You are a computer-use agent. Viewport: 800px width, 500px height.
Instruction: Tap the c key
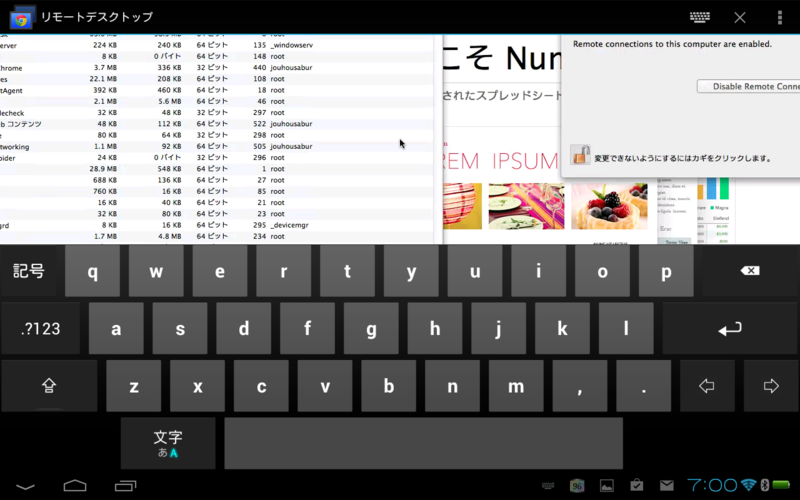(261, 386)
